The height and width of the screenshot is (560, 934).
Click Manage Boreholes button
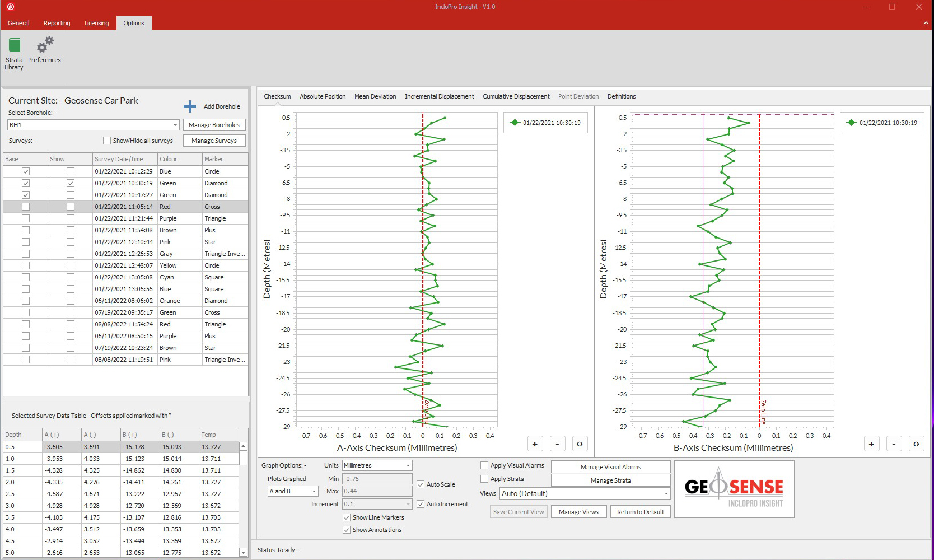[214, 125]
